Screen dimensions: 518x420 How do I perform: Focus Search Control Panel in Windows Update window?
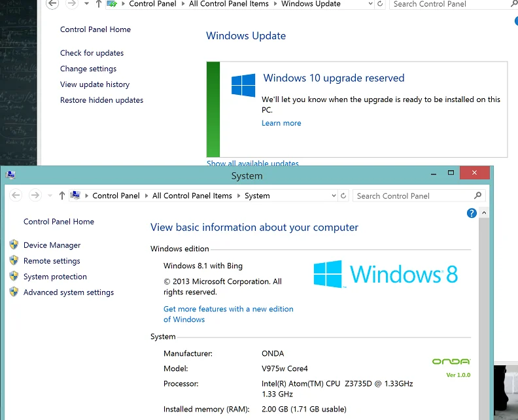[454, 4]
